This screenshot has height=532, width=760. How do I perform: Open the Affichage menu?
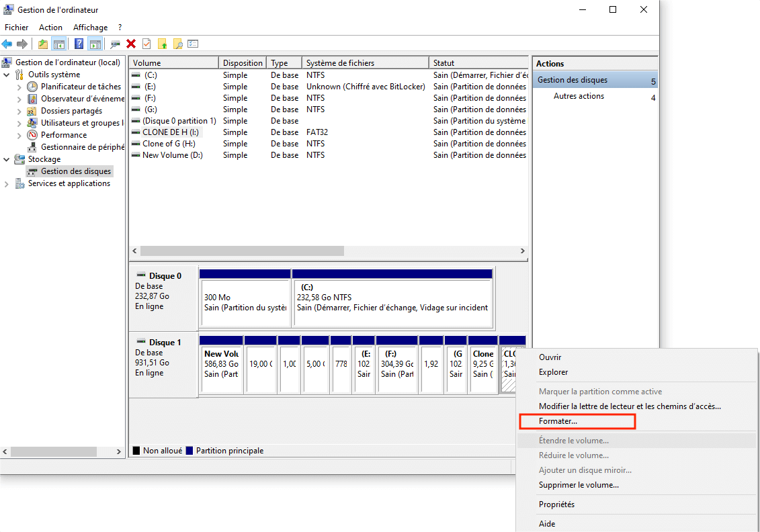pyautogui.click(x=90, y=28)
